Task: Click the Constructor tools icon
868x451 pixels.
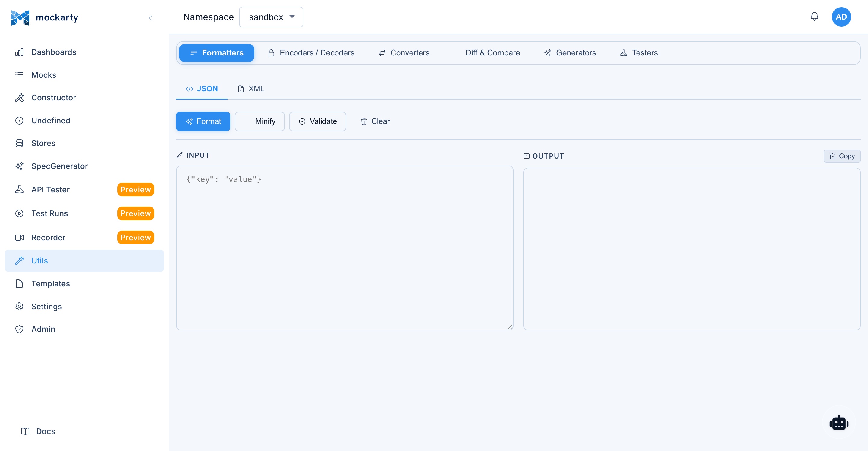Action: [19, 98]
